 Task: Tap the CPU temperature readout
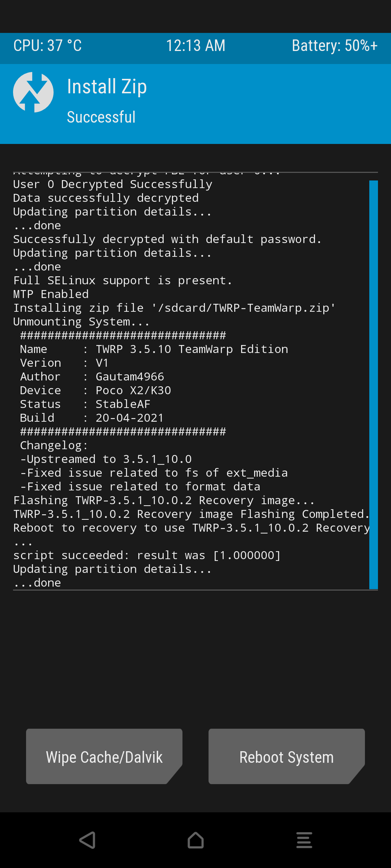pyautogui.click(x=47, y=46)
